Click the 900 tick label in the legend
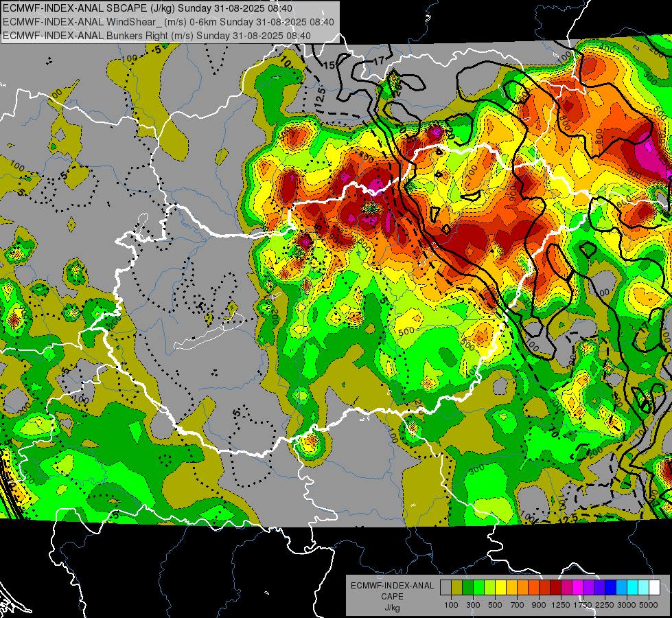 coord(539,605)
